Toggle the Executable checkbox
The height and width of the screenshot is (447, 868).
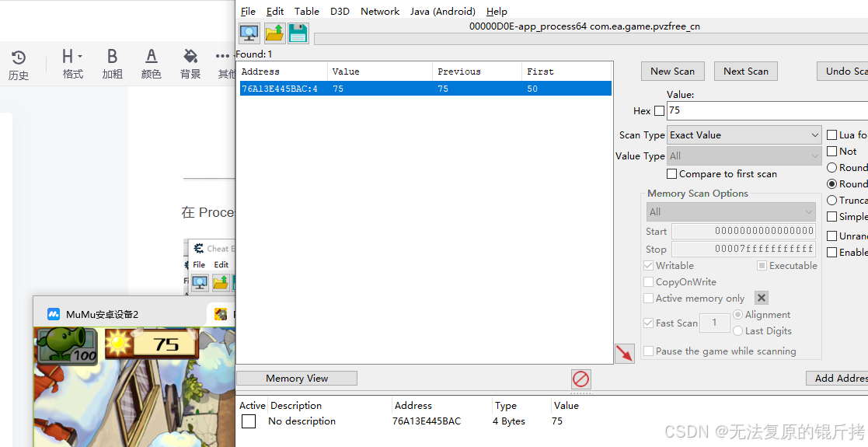[x=762, y=265]
